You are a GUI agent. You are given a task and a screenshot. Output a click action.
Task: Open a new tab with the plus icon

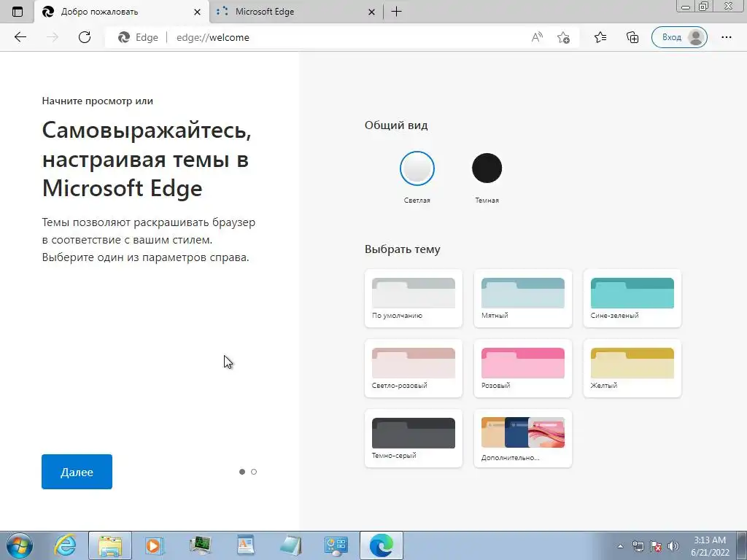pos(396,12)
